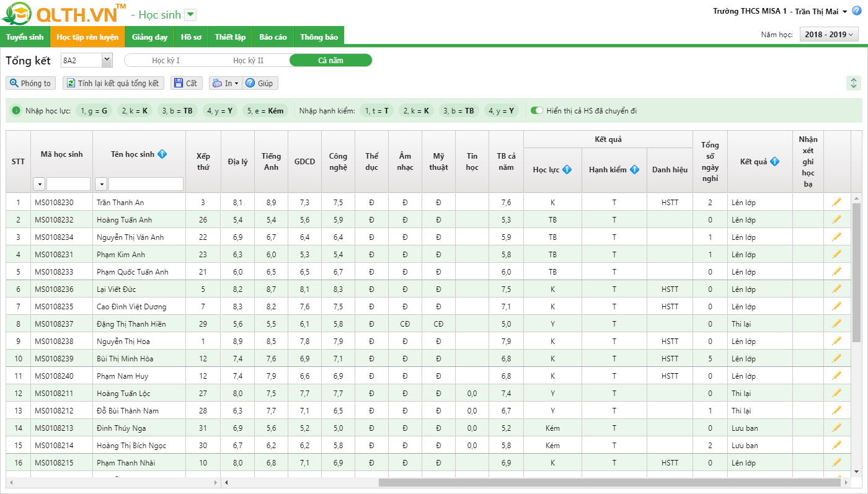Open the Tuyển sinh tab
868x494 pixels.
(25, 37)
